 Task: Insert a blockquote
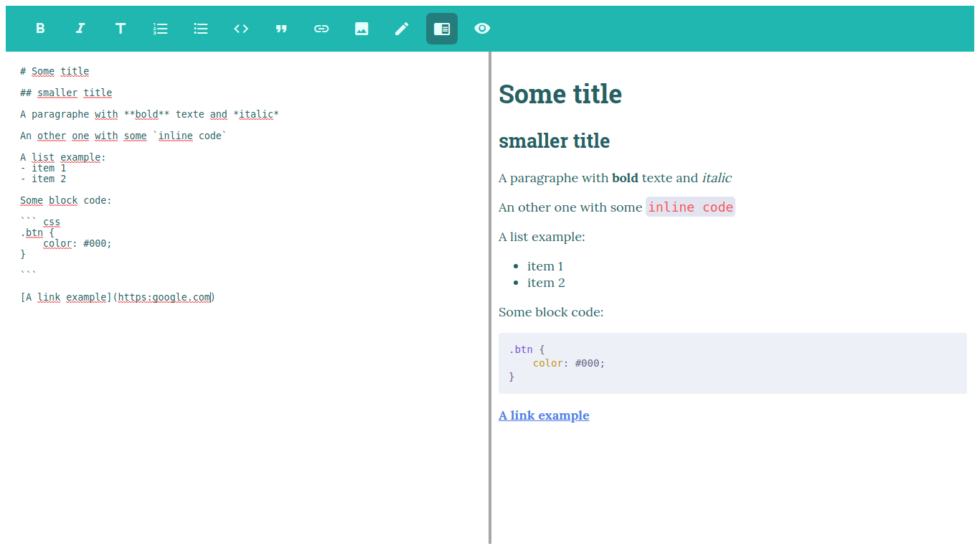pyautogui.click(x=281, y=29)
